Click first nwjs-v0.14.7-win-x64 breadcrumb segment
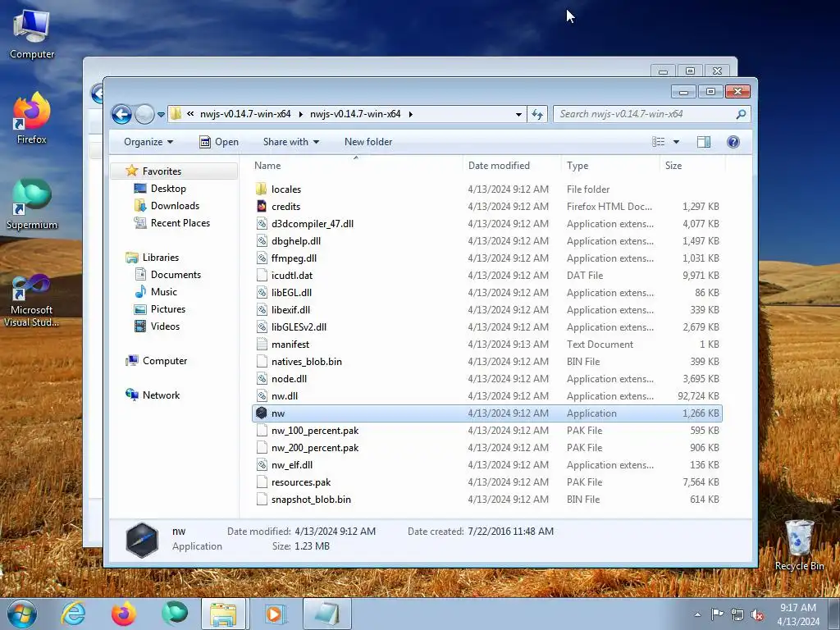Viewport: 840px width, 630px height. (x=245, y=114)
